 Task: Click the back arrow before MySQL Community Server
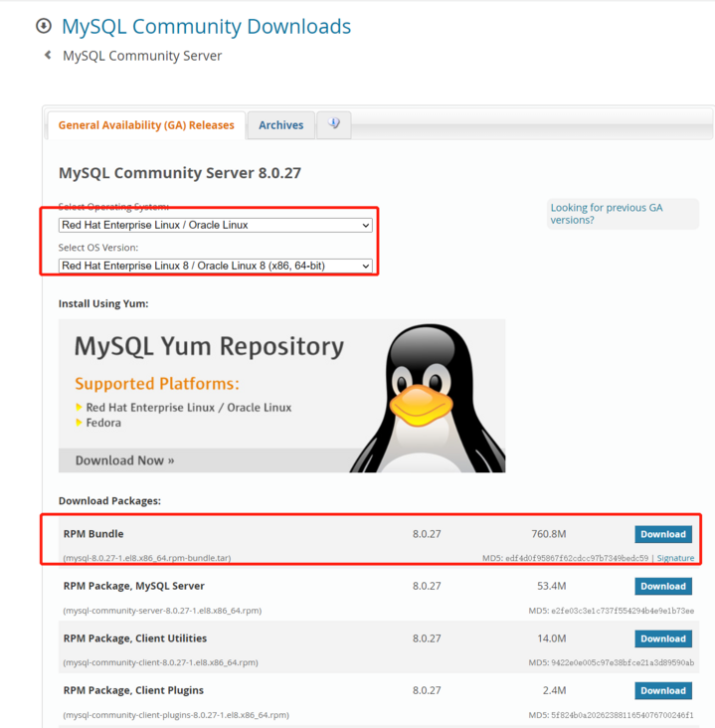[x=47, y=56]
